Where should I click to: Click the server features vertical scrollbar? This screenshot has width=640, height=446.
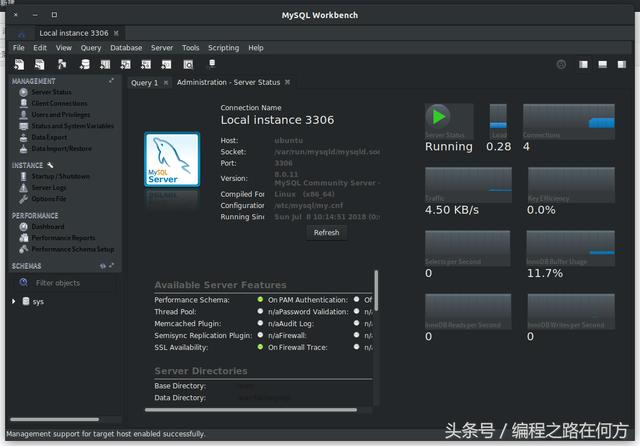376,290
